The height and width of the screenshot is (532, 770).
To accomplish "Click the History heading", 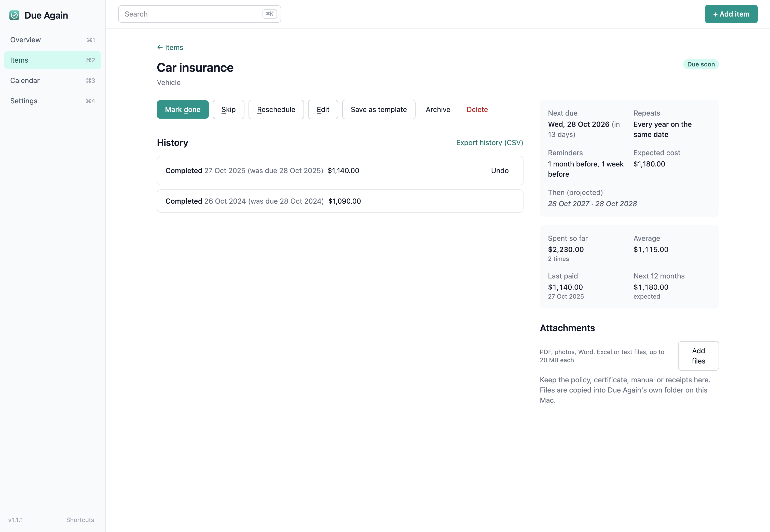I will coord(172,143).
